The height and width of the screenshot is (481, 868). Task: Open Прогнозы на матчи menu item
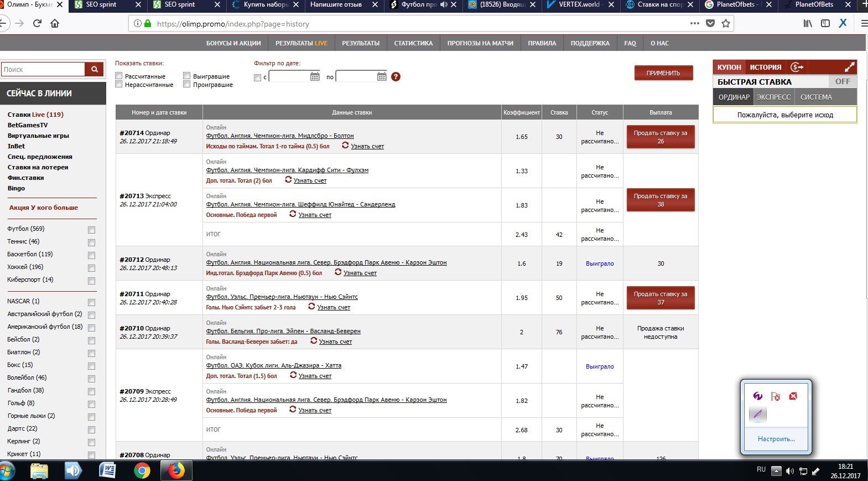(480, 43)
